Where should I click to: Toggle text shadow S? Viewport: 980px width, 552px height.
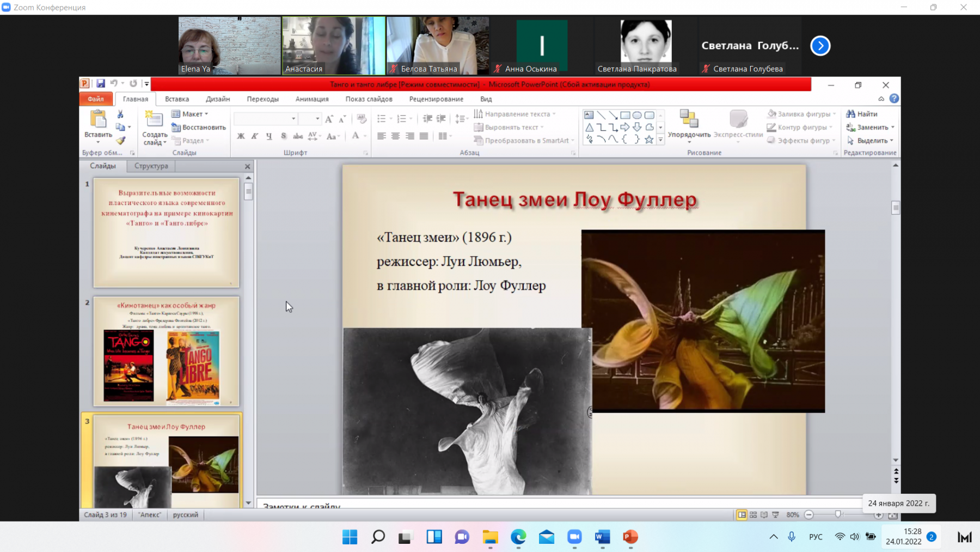(x=284, y=136)
